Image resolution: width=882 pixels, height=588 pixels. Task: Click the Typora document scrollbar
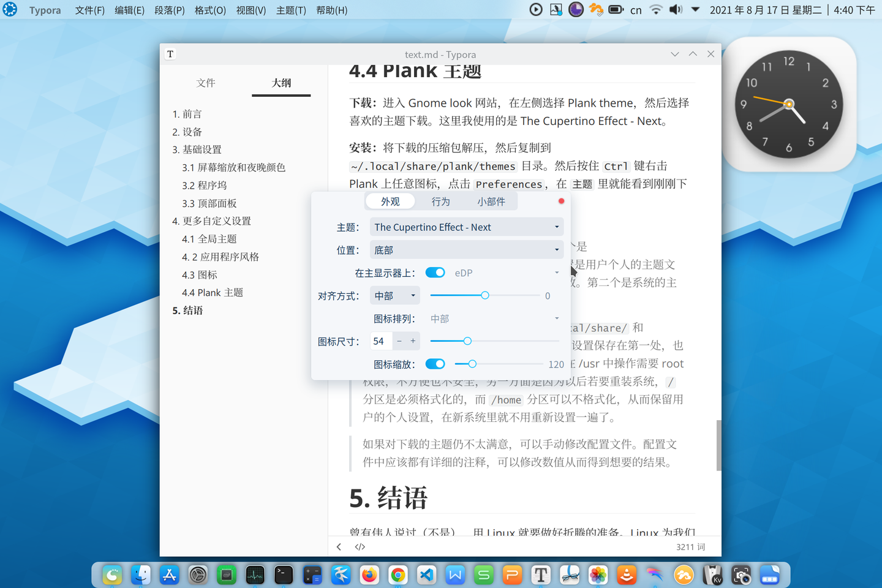click(x=718, y=445)
